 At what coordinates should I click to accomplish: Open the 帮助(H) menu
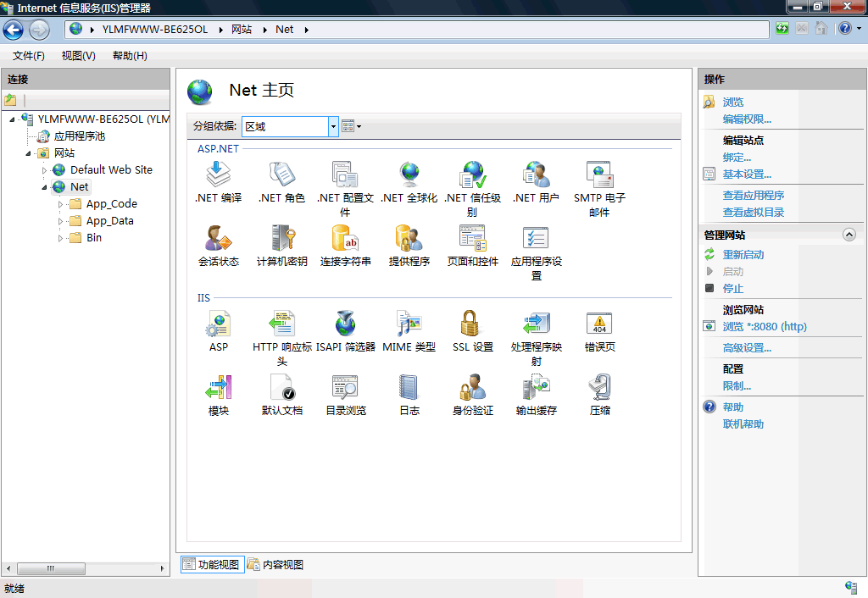(x=130, y=55)
